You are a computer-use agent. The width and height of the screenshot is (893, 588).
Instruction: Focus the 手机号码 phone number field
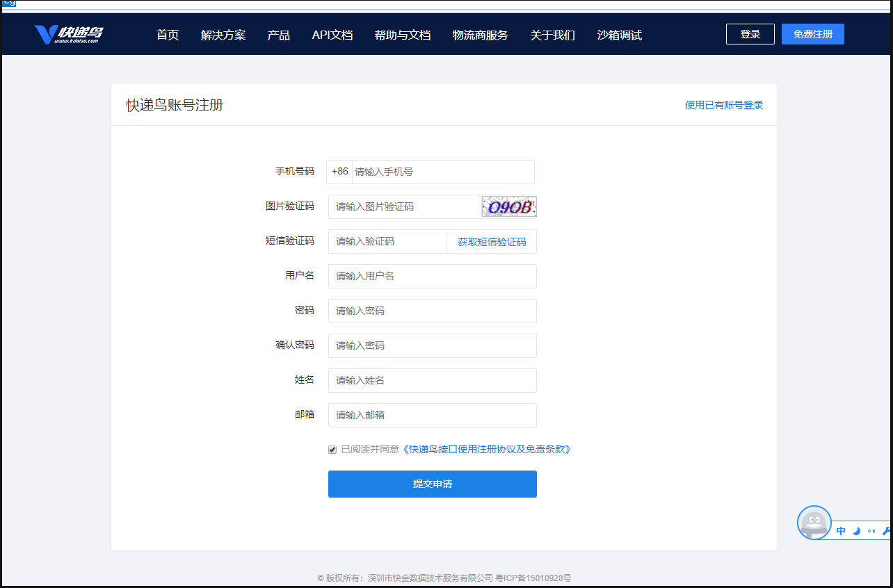pos(443,172)
